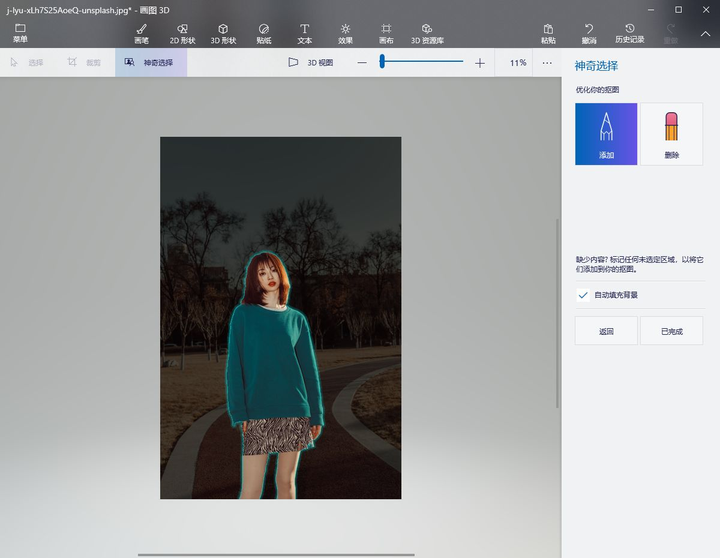This screenshot has height=558, width=720.
Task: Click the 粘贴 paste icon
Action: pos(548,29)
